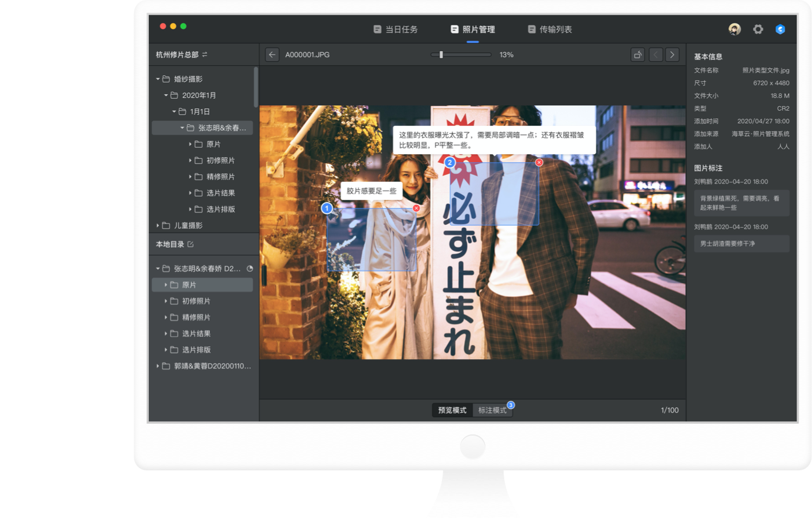
Task: Click the folder icon of 婚纱摄影
Action: pyautogui.click(x=167, y=79)
